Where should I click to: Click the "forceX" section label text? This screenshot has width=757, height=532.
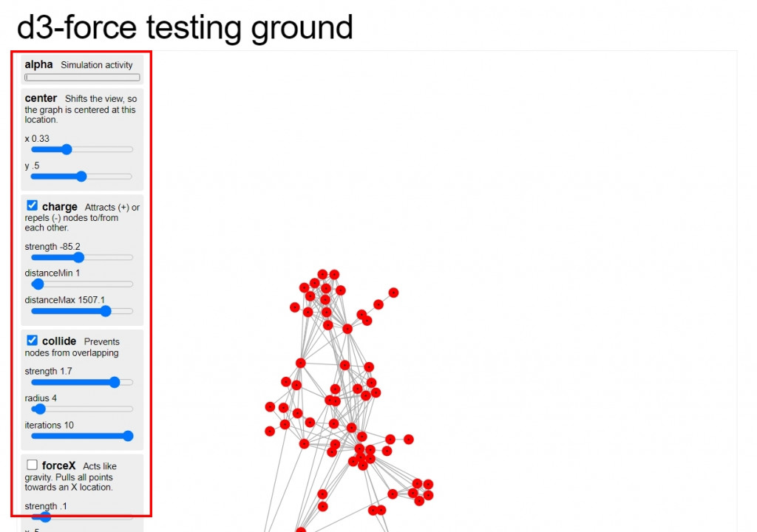click(59, 465)
